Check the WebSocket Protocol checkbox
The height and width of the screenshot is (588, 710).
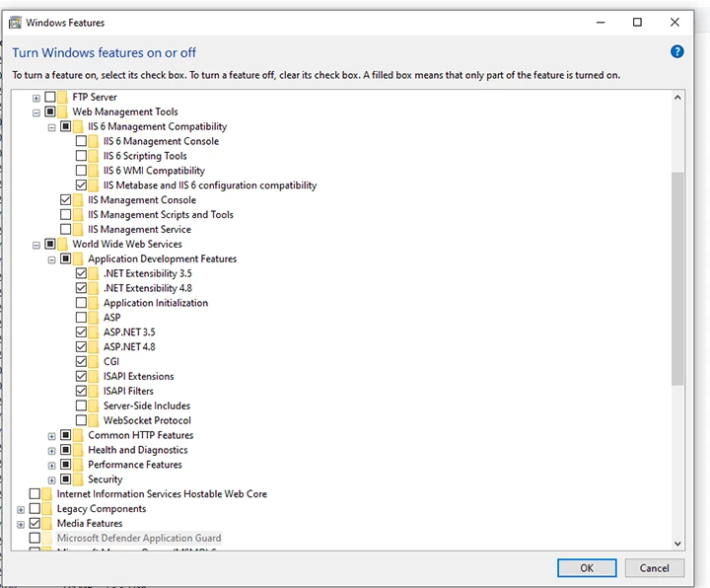(x=81, y=420)
